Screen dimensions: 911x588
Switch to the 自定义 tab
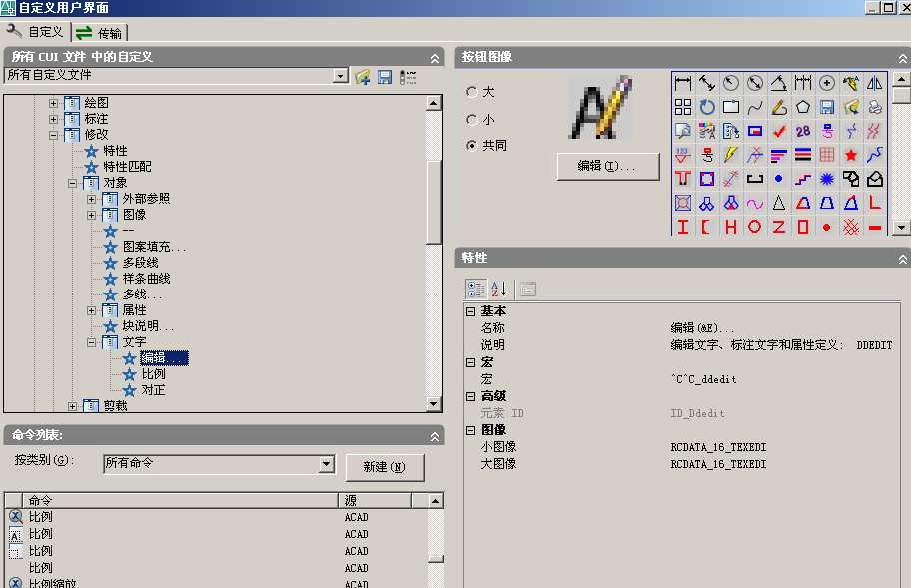pos(35,32)
